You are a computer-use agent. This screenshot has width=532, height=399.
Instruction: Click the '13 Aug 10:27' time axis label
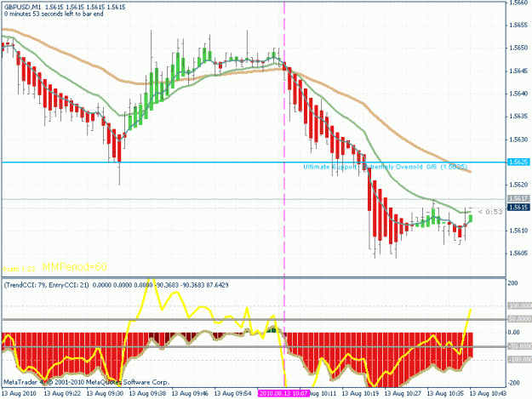[x=403, y=394]
